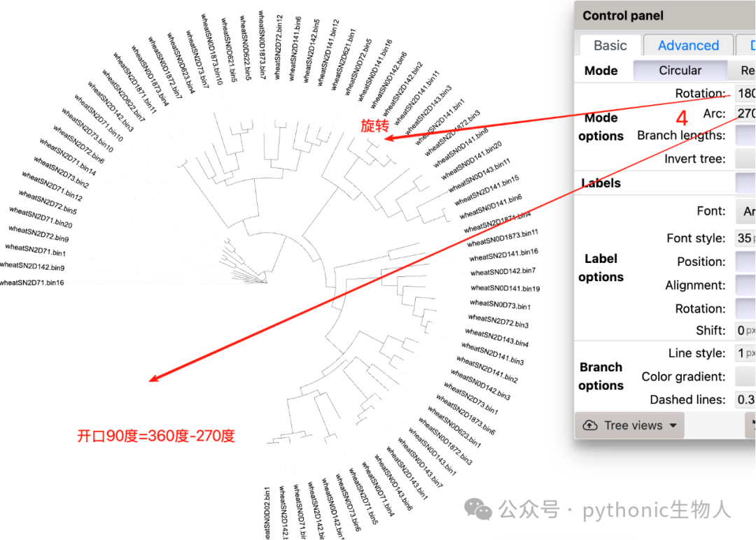
Task: Select leaf label wheatSN2D141.bin3
Action: pyautogui.click(x=492, y=353)
